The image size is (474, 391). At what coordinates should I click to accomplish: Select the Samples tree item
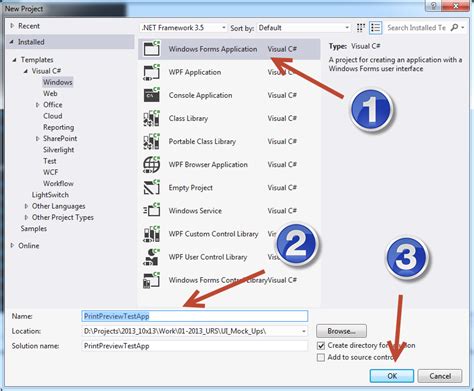[x=34, y=229]
